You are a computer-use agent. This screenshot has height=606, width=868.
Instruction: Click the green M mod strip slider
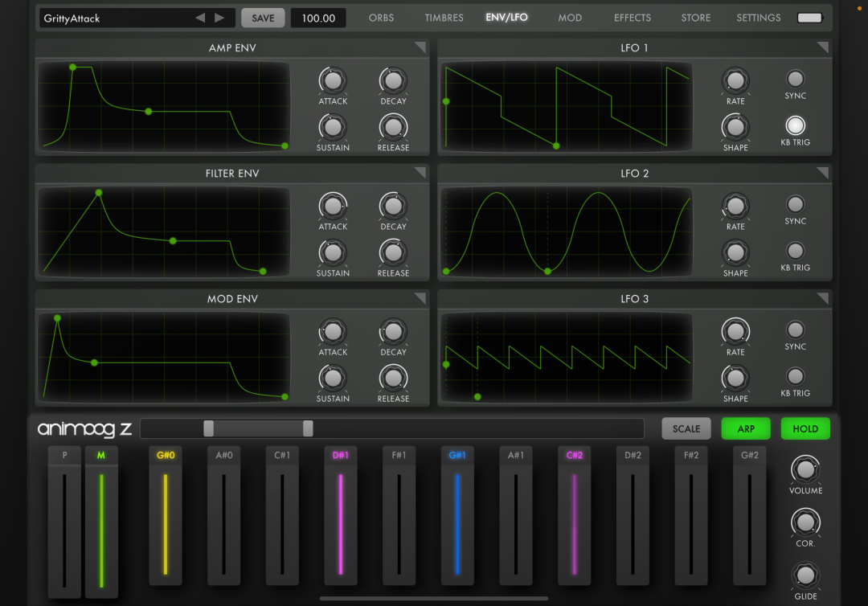click(x=101, y=522)
